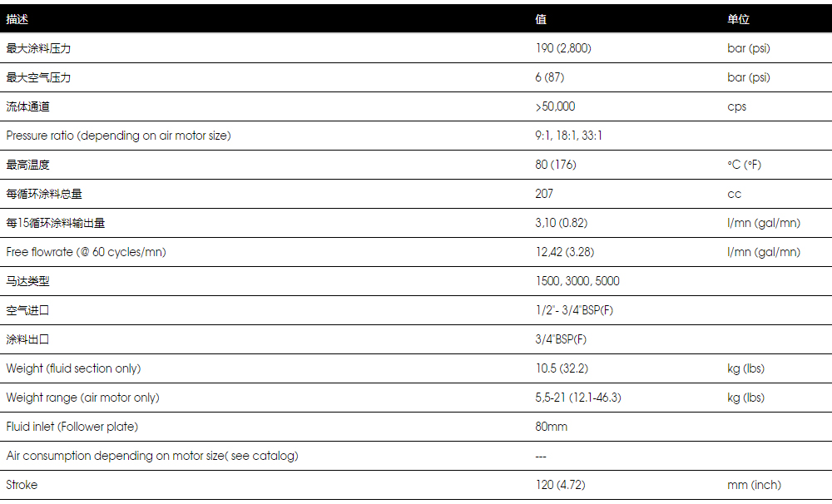Select the Weight (fluid section only) label
This screenshot has width=832, height=504.
tap(73, 368)
